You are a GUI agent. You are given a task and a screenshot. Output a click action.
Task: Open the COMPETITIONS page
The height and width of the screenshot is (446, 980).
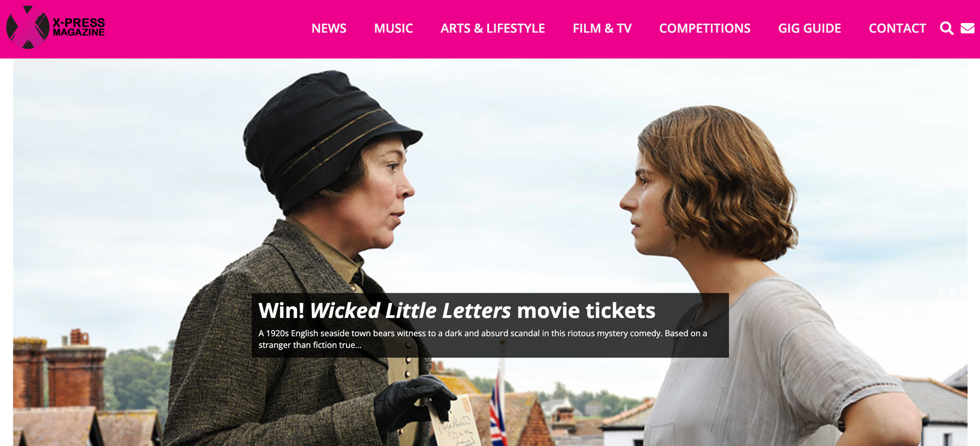705,28
